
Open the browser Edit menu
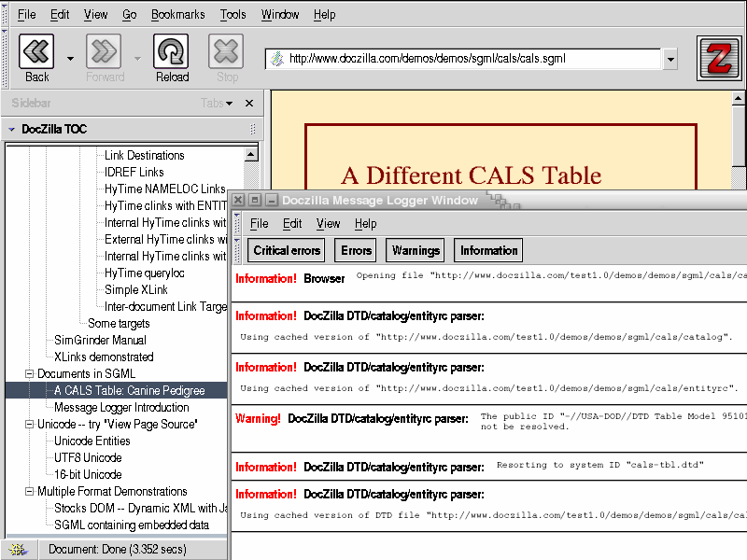60,15
